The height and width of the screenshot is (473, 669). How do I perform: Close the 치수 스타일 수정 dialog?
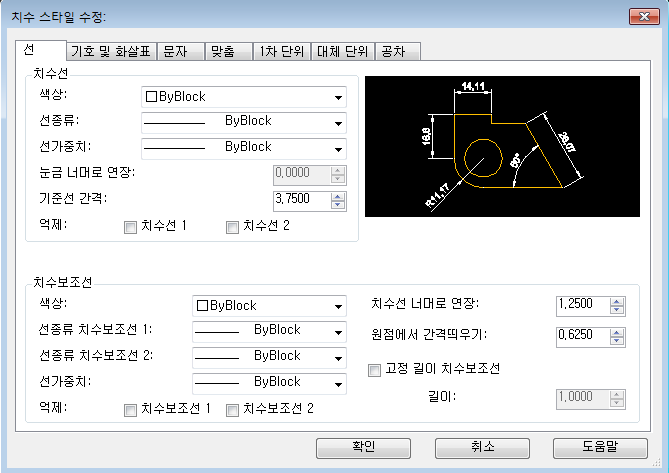pos(644,17)
